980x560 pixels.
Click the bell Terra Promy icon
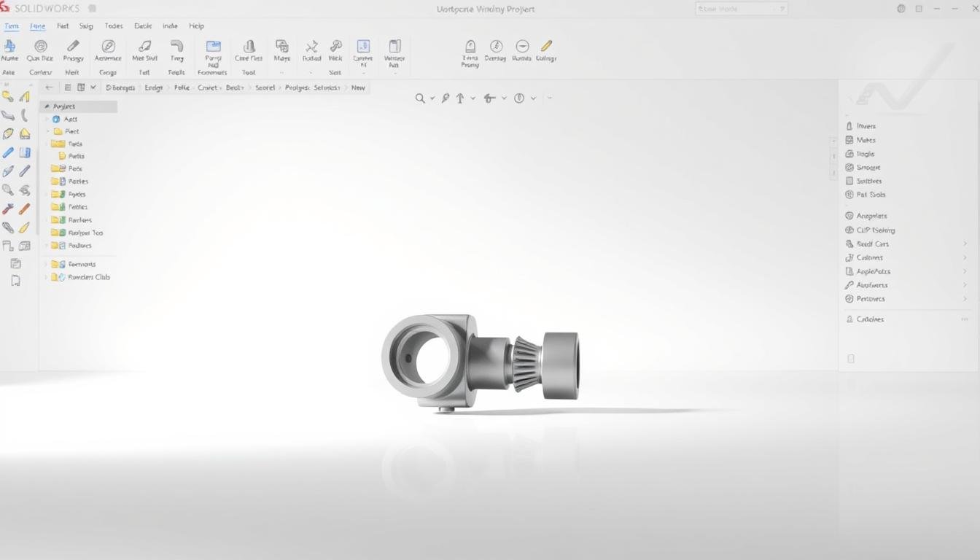click(x=470, y=46)
